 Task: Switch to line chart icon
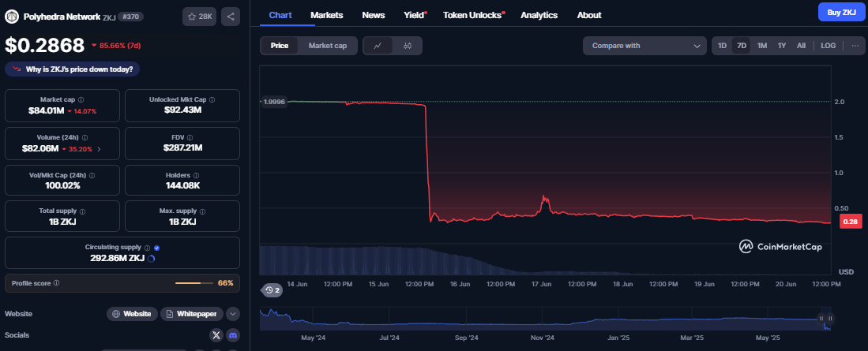[378, 46]
